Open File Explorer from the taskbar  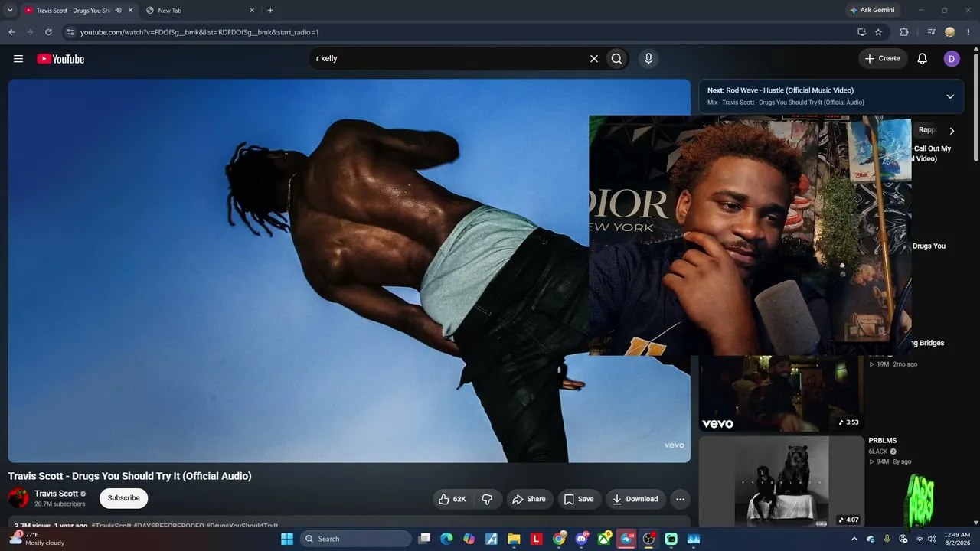point(514,539)
